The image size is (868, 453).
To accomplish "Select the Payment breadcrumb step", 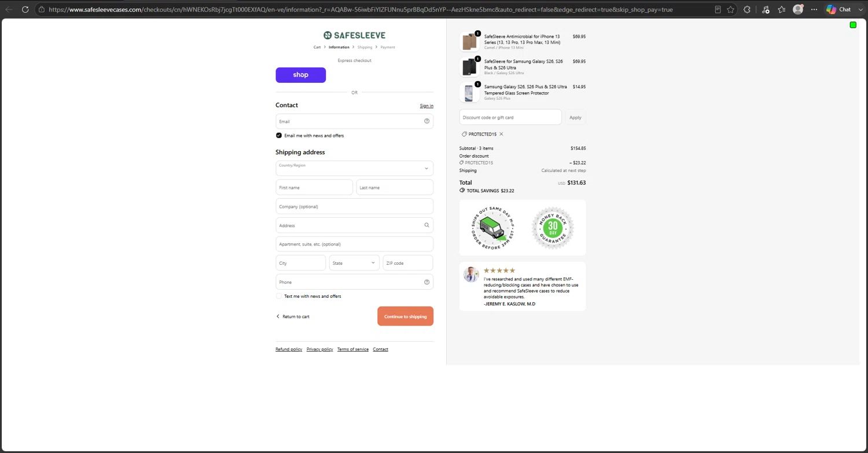I will pos(388,47).
